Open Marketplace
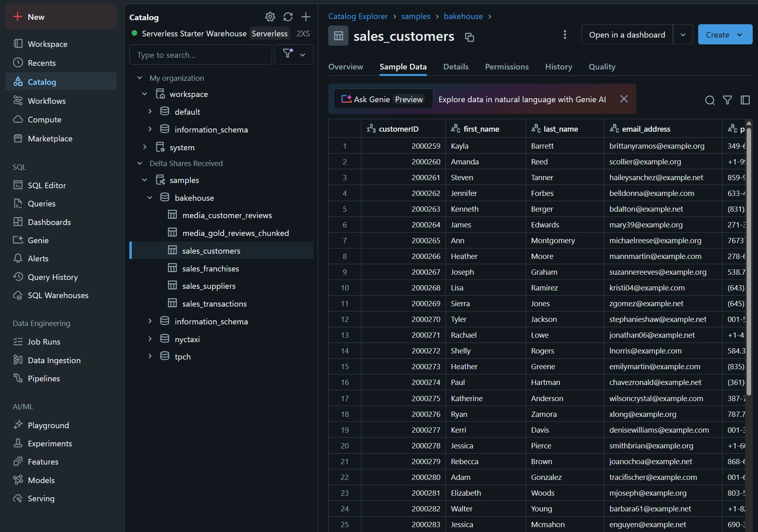 tap(61, 139)
